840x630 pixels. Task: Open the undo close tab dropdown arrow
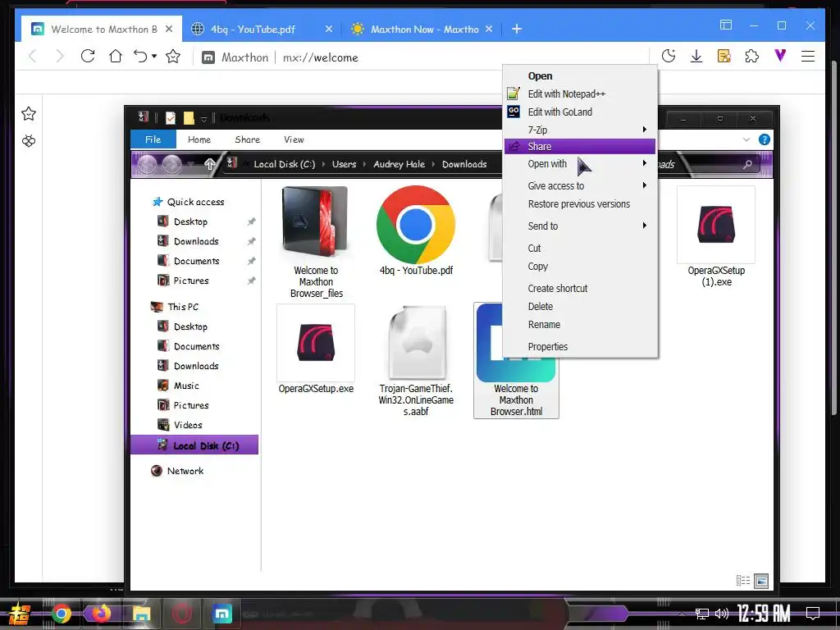pos(154,57)
